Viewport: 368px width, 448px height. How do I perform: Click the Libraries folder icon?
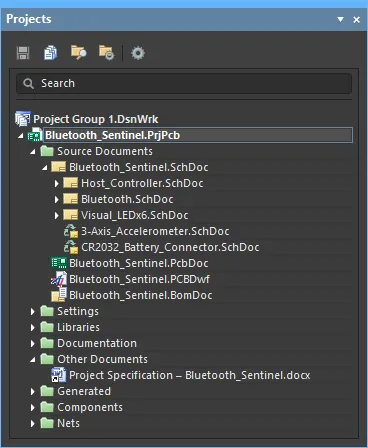tap(47, 327)
